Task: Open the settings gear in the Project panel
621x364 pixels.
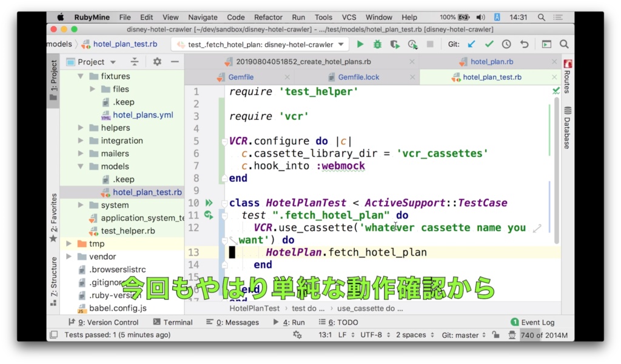Action: [x=156, y=61]
